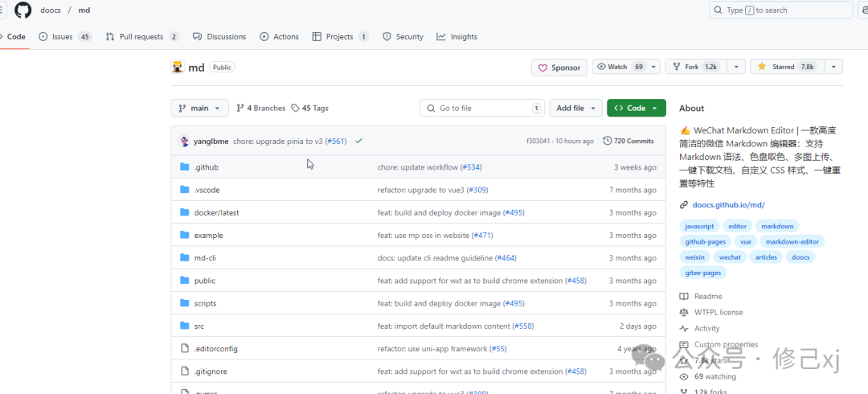Screen dimensions: 868x394
Task: Click the GitHub Octocat logo
Action: 23,10
